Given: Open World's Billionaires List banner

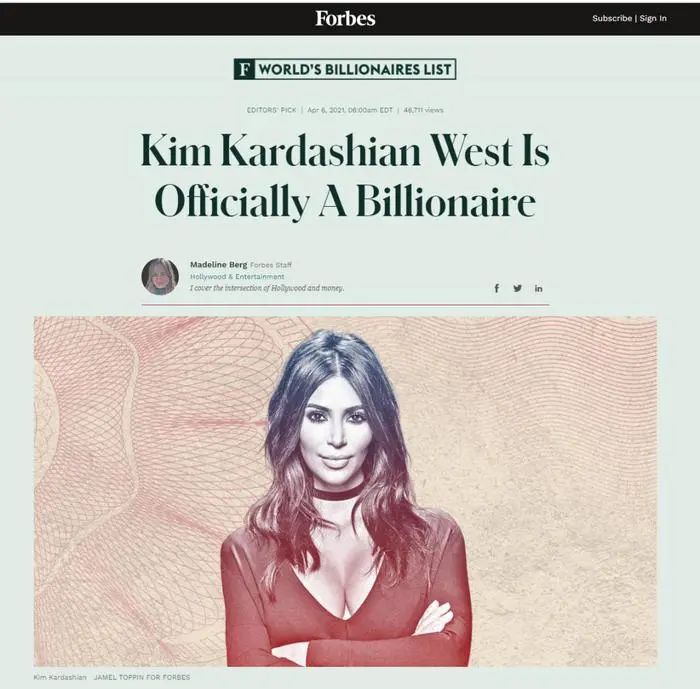Looking at the screenshot, I should point(345,69).
